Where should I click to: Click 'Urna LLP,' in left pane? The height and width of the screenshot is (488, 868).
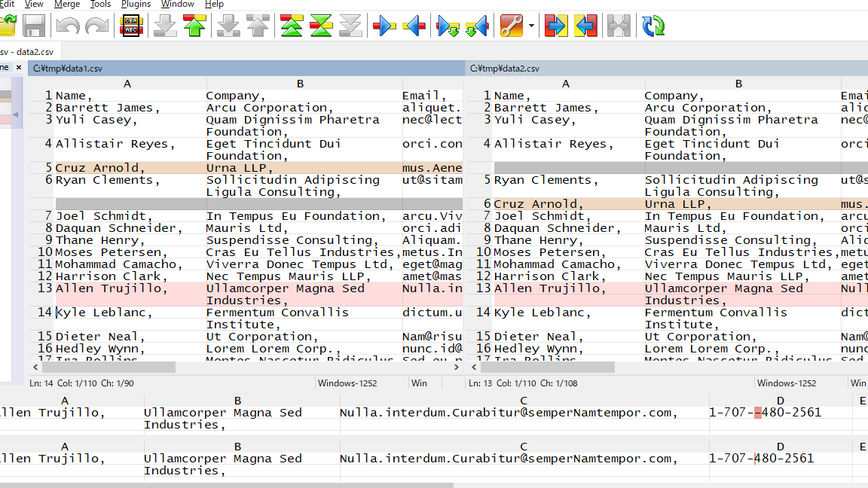[x=240, y=168]
